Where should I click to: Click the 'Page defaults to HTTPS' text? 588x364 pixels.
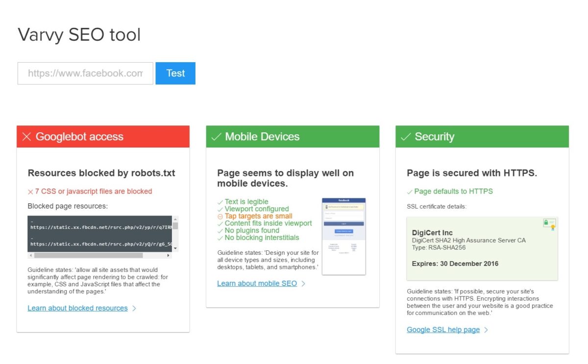coord(453,191)
